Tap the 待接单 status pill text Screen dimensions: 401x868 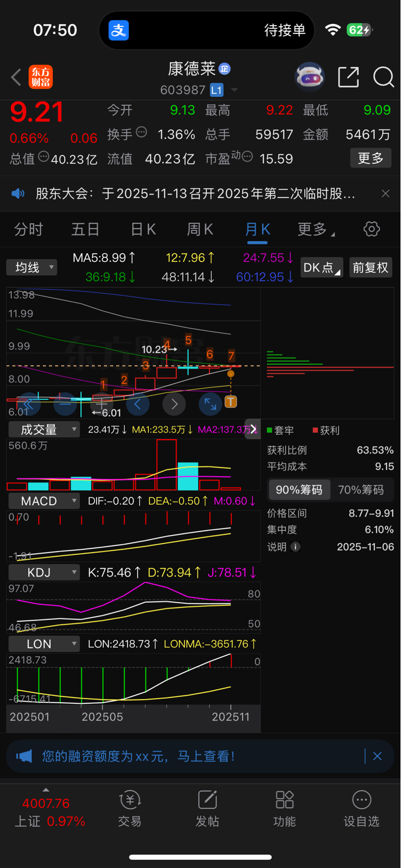click(285, 30)
